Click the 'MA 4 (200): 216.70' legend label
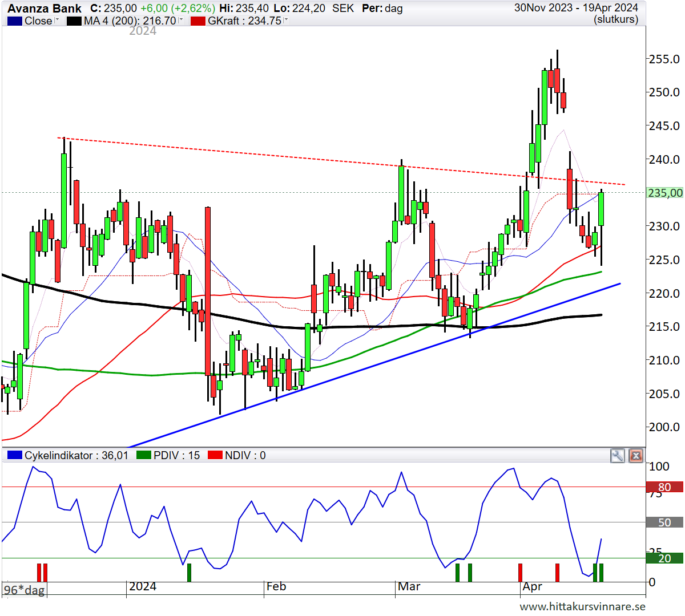The height and width of the screenshot is (616, 685). (x=130, y=21)
